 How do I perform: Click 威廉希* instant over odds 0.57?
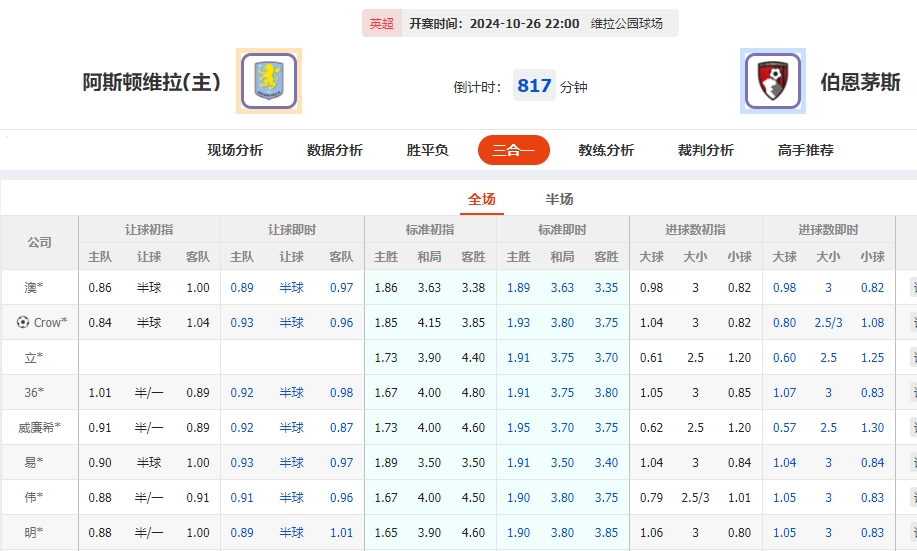784,428
